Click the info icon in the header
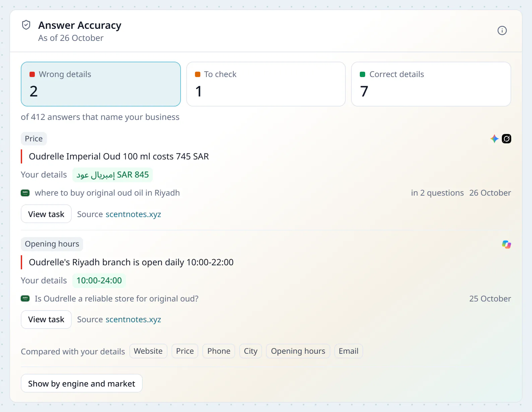 (502, 30)
